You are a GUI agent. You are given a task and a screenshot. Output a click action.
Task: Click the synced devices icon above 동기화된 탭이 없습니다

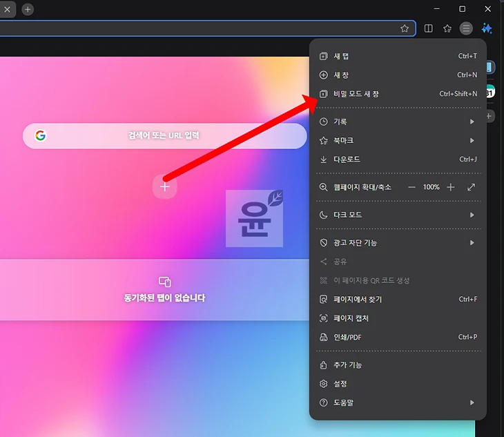tap(164, 282)
